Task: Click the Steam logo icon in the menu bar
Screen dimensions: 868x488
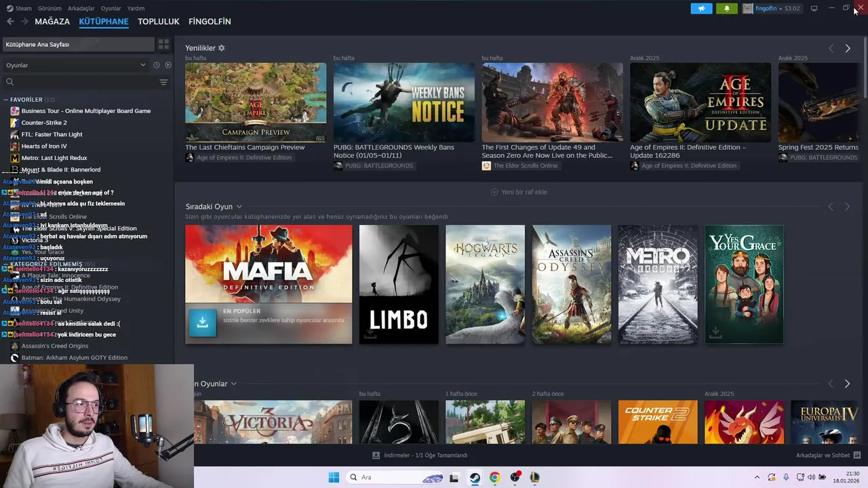Action: (9, 8)
